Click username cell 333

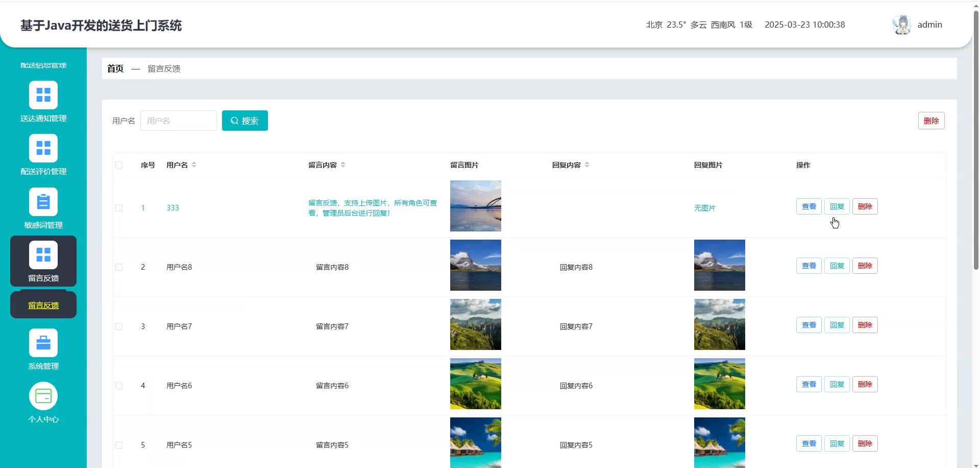[173, 208]
